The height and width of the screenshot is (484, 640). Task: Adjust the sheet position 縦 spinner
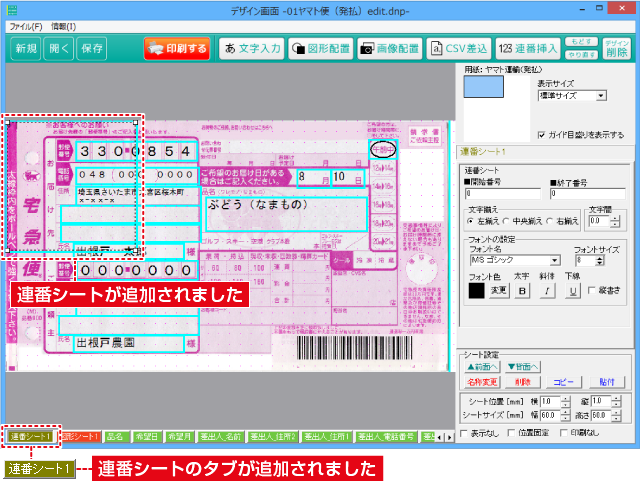click(x=616, y=402)
